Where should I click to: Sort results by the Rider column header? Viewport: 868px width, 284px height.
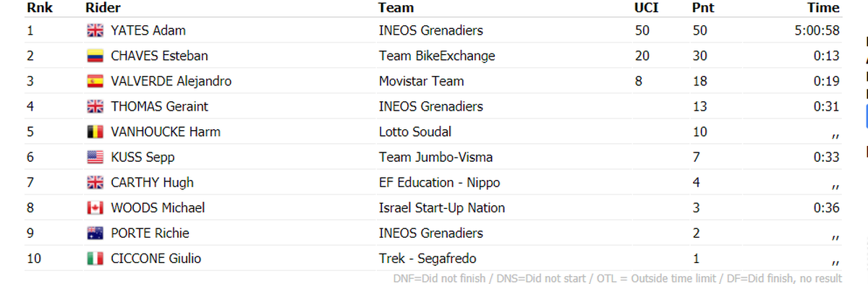(x=103, y=8)
